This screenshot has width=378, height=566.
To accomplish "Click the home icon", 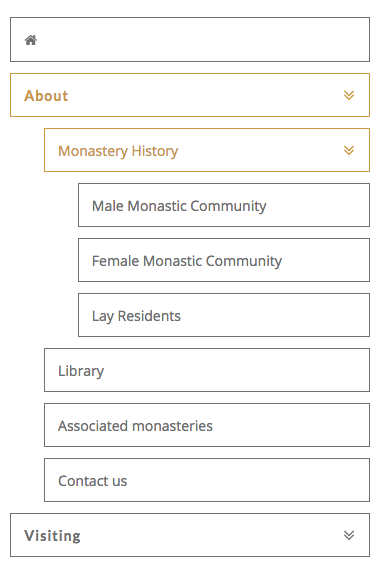I will [x=31, y=40].
